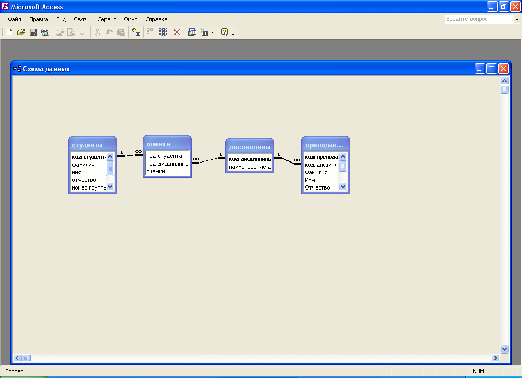The width and height of the screenshot is (523, 379).
Task: Click the Help question mark icon
Action: click(x=224, y=32)
